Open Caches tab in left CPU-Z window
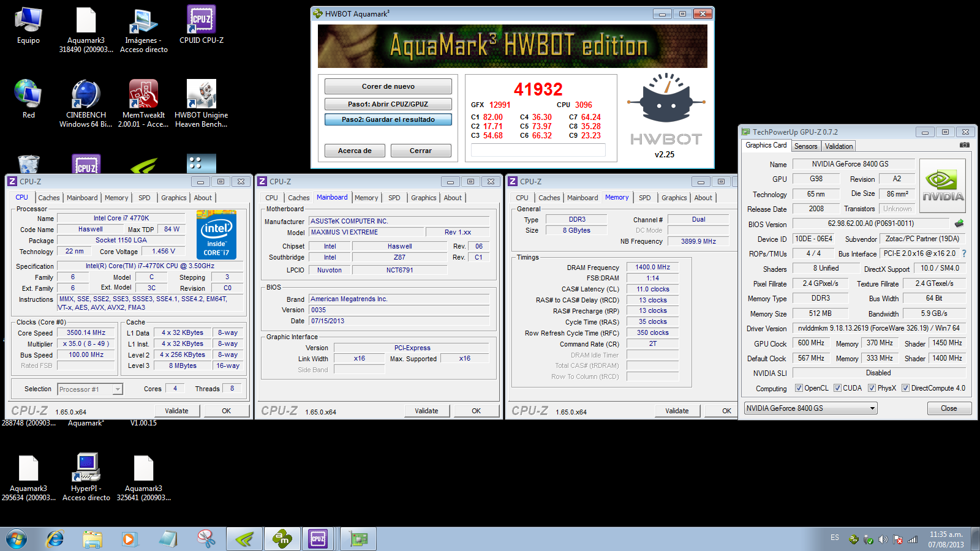 coord(49,198)
